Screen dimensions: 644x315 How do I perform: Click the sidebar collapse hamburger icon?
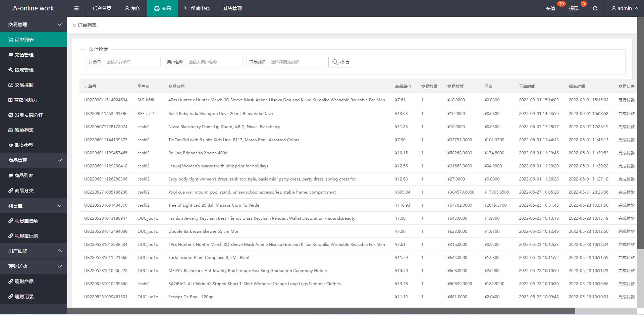click(x=76, y=8)
